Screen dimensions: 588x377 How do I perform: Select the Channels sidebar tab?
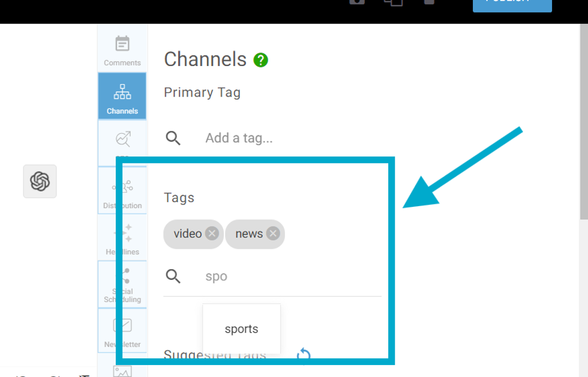point(122,96)
